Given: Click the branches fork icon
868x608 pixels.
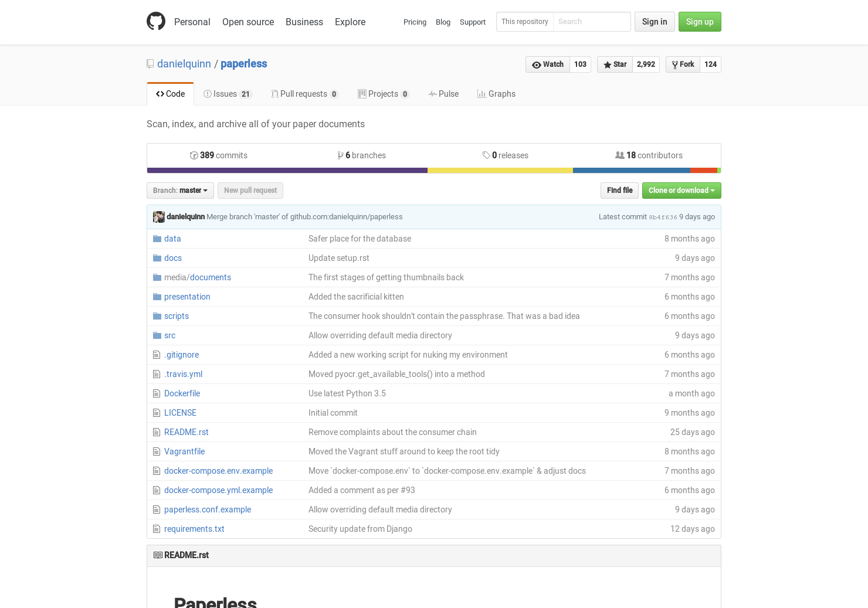Looking at the screenshot, I should (341, 155).
